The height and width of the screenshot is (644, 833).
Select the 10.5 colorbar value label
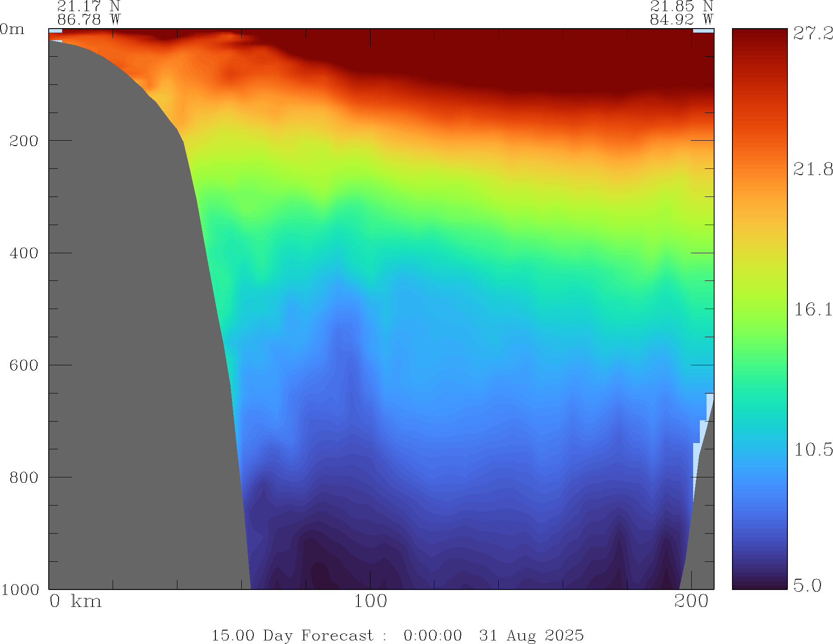[x=813, y=450]
